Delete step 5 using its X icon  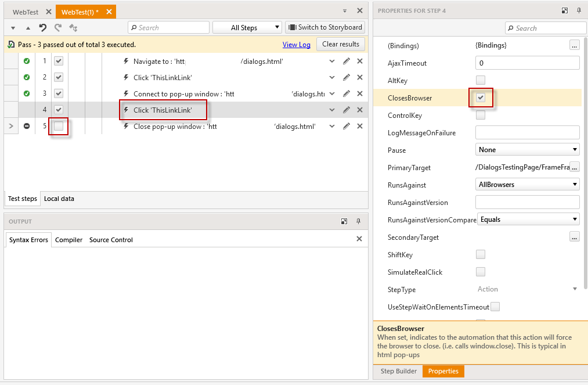(360, 126)
